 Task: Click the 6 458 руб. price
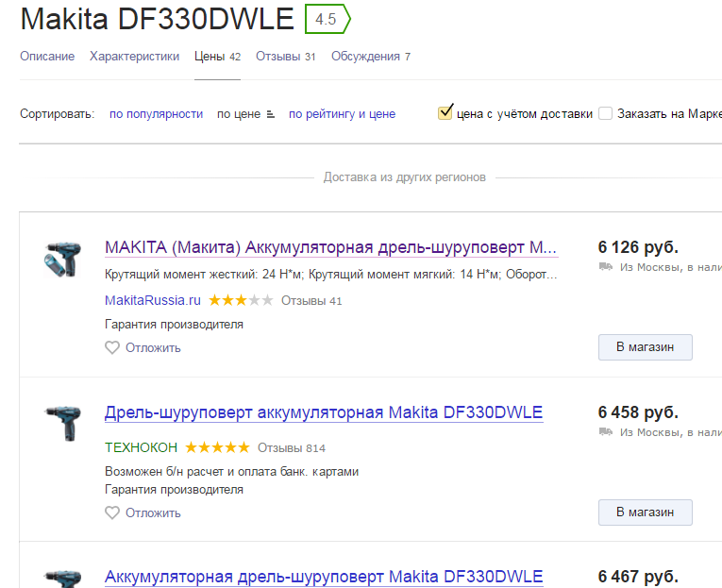(x=638, y=412)
